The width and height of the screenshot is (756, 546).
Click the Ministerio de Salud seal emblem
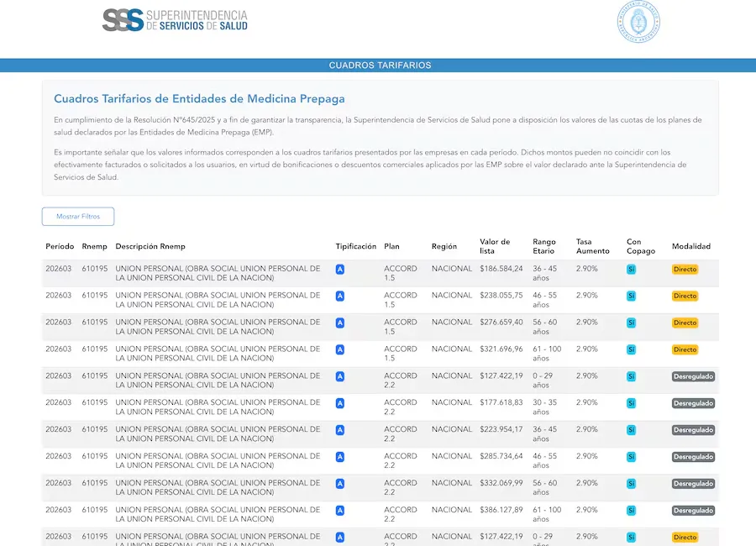coord(639,22)
